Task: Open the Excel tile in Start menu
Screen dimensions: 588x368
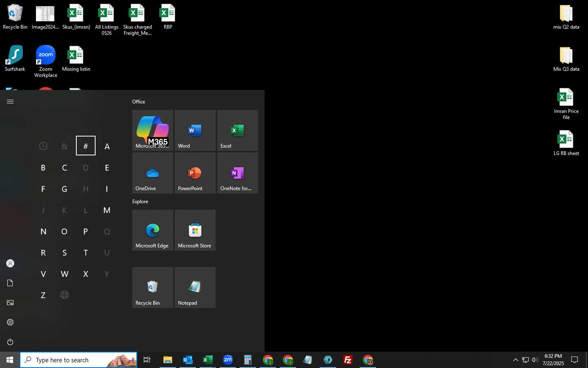Action: (x=238, y=130)
